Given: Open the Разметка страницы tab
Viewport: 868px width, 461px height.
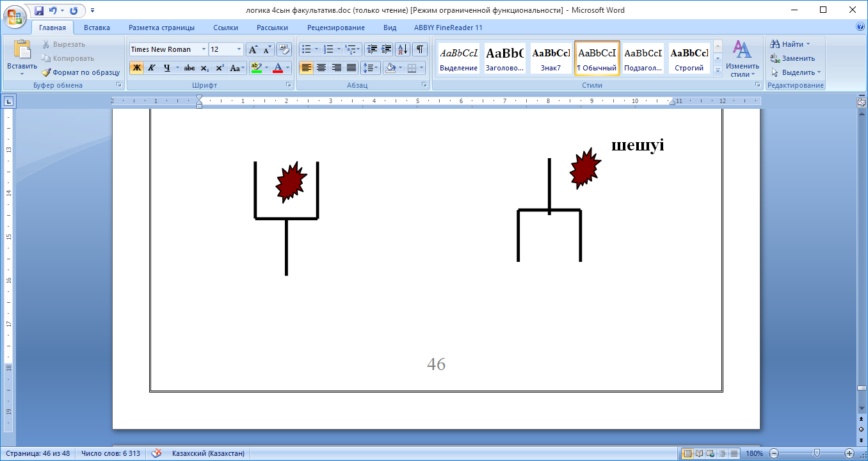Looking at the screenshot, I should point(161,28).
